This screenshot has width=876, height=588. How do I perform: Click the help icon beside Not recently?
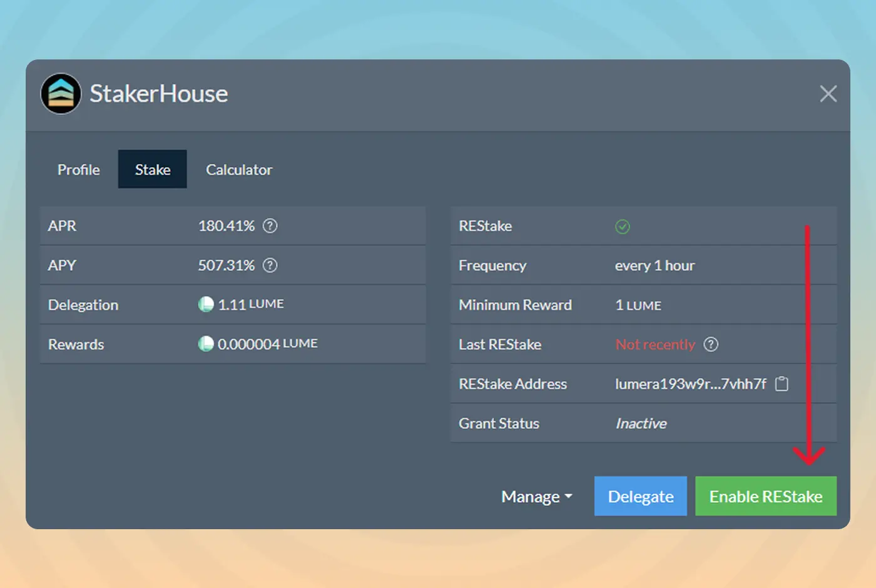[x=711, y=344]
